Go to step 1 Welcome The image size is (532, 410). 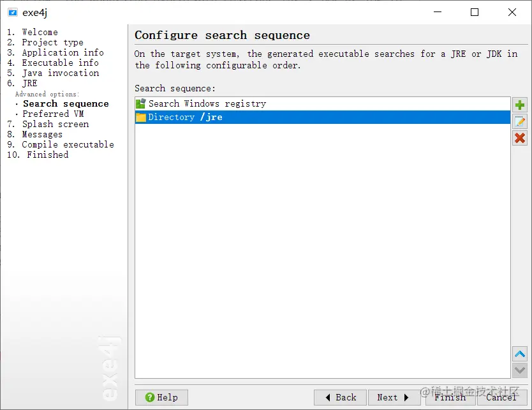point(33,32)
